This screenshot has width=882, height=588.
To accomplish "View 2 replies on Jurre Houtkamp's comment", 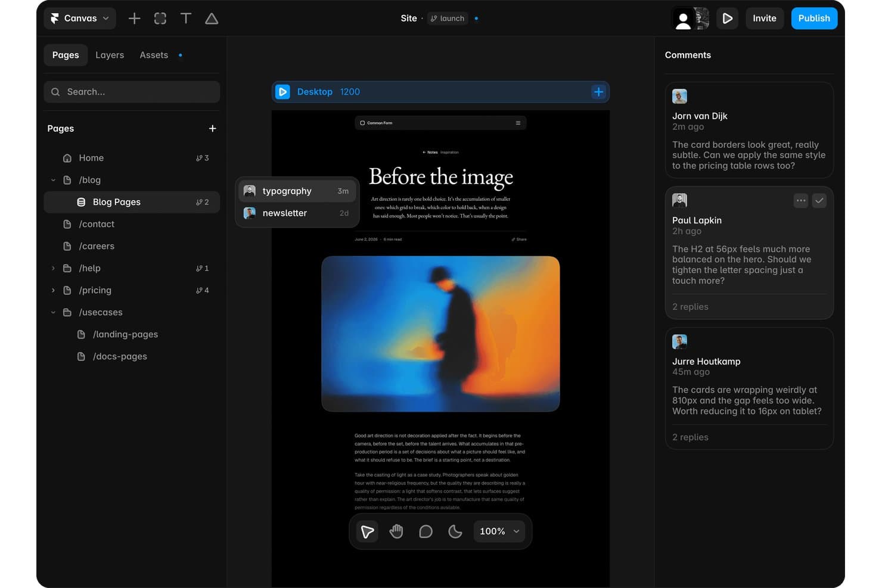I will tap(690, 437).
